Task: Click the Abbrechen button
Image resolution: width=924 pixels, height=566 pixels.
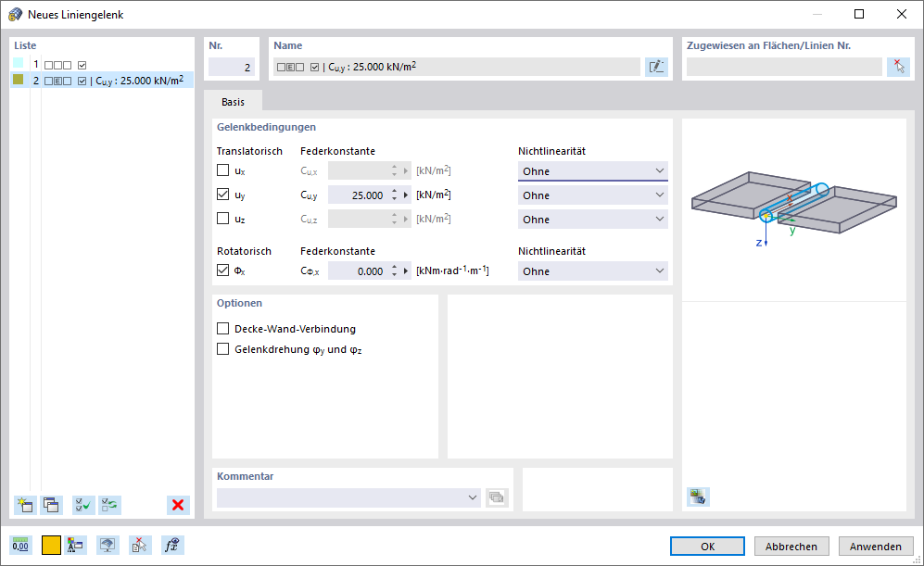Action: [791, 547]
